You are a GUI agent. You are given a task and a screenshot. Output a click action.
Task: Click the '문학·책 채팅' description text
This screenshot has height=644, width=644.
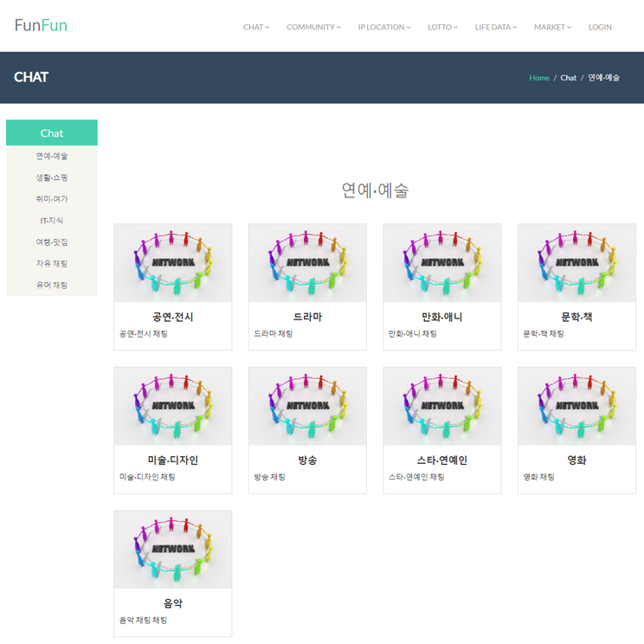(x=544, y=333)
